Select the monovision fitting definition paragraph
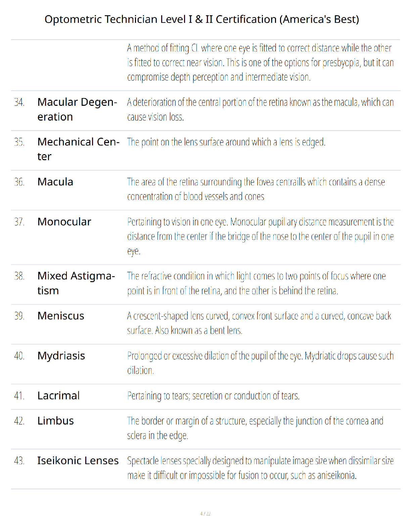The width and height of the screenshot is (411, 532). point(260,62)
